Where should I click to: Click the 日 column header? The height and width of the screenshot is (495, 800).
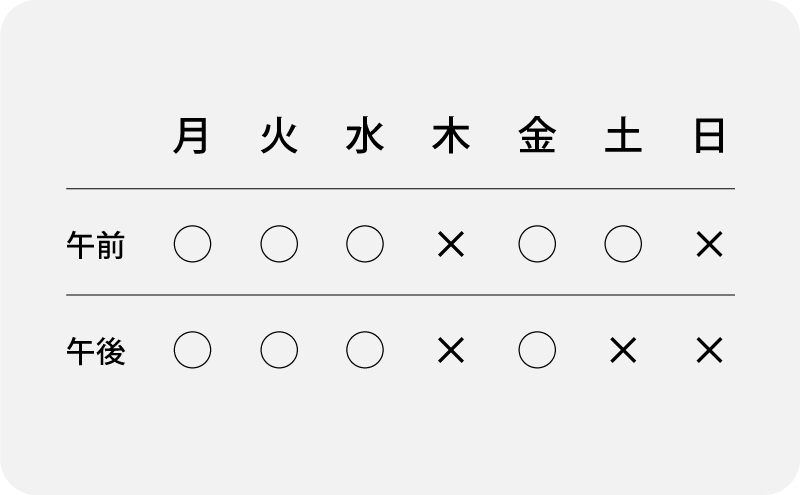click(709, 138)
